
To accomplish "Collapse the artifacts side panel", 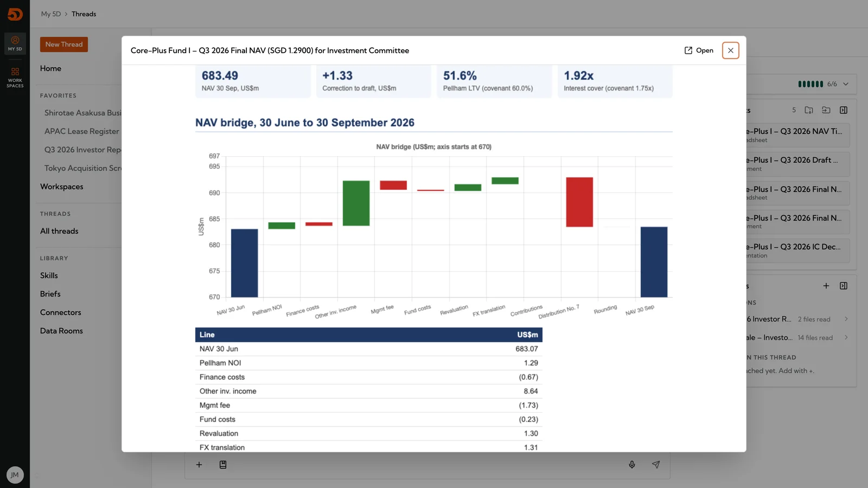I will coord(844,110).
